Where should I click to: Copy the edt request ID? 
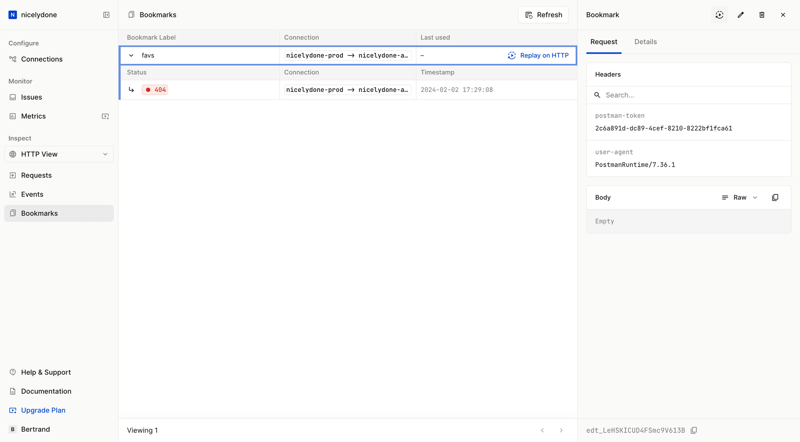tap(694, 431)
